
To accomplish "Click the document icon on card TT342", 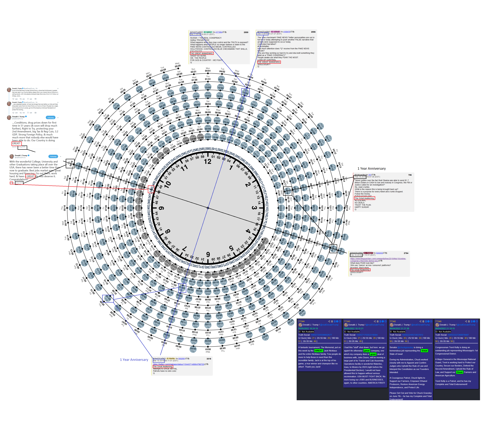I will tap(426, 321).
